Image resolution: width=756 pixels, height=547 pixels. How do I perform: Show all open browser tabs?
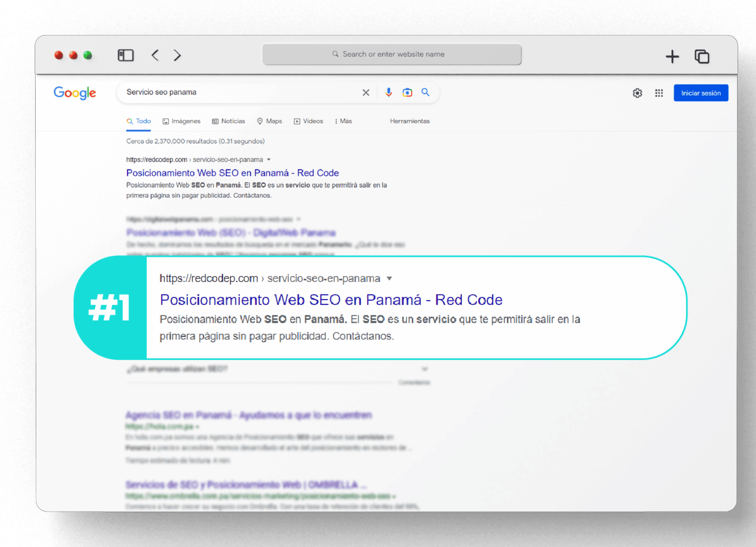702,56
